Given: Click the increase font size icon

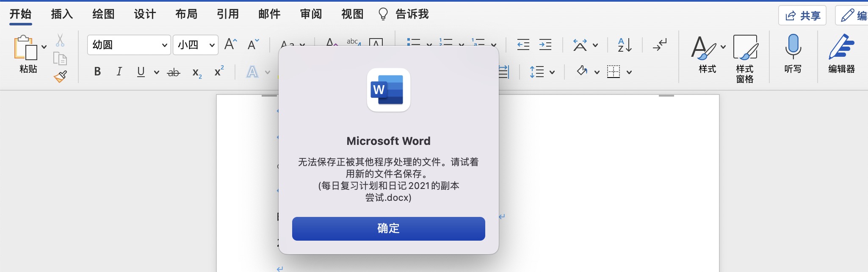Looking at the screenshot, I should 230,44.
